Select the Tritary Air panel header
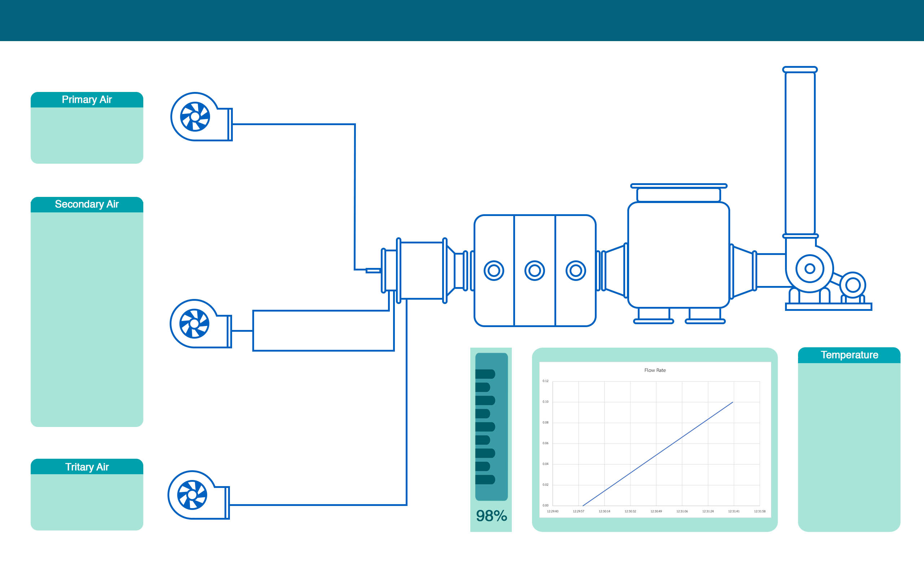The width and height of the screenshot is (924, 577). [x=87, y=467]
